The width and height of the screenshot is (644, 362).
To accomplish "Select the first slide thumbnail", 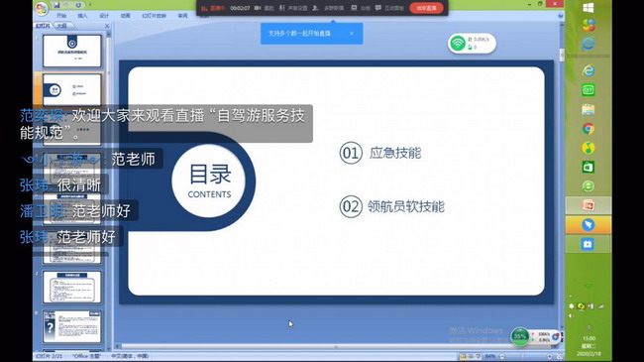I will coord(72,51).
